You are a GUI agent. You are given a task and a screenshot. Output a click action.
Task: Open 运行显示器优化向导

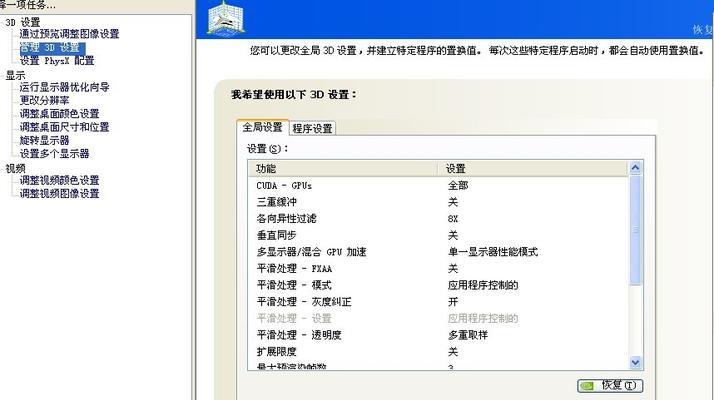coord(64,87)
